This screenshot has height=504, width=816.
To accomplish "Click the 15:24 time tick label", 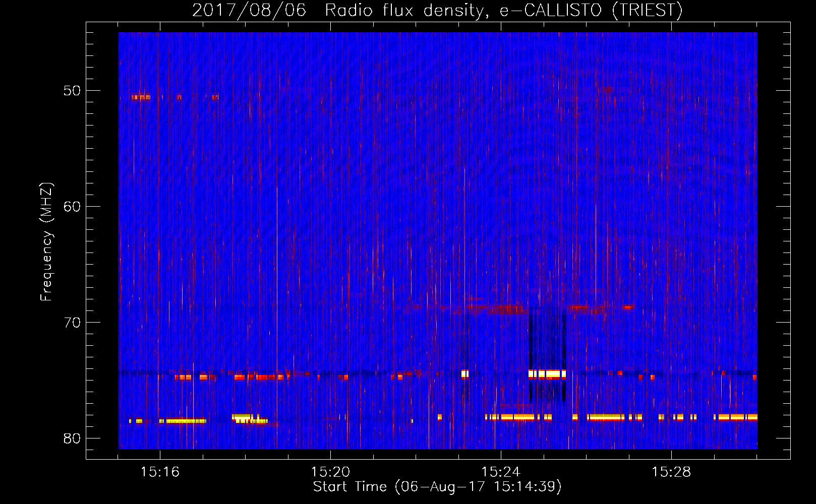I will 501,472.
